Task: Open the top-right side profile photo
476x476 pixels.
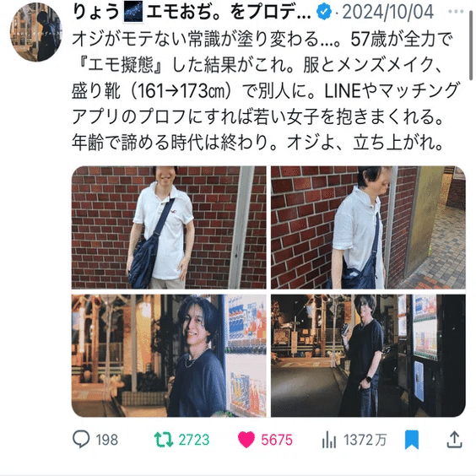Action: coord(368,227)
